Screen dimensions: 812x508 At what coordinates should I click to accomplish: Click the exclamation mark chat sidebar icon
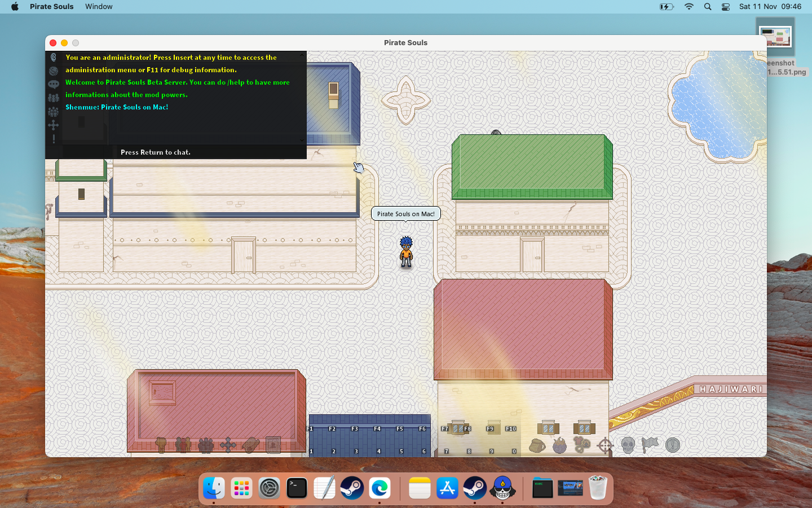tap(54, 139)
